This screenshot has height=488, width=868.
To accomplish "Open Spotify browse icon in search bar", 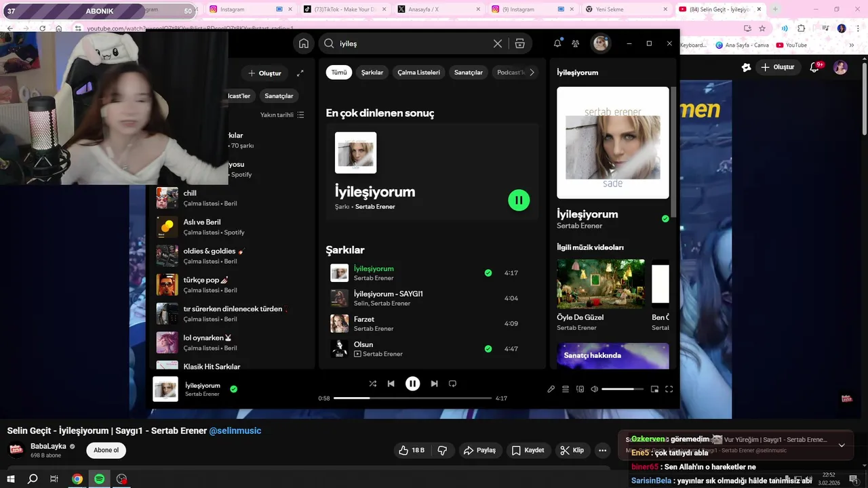I will [520, 43].
